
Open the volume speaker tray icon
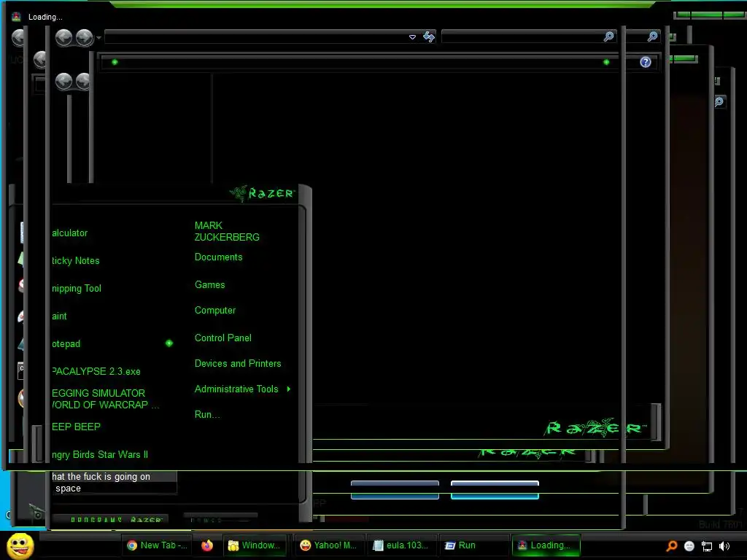pyautogui.click(x=724, y=546)
